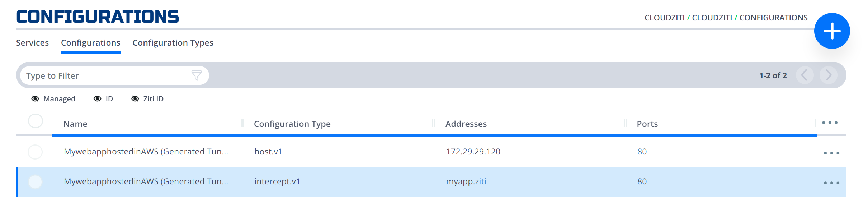Toggle visibility of the Ziti ID column

click(x=147, y=99)
